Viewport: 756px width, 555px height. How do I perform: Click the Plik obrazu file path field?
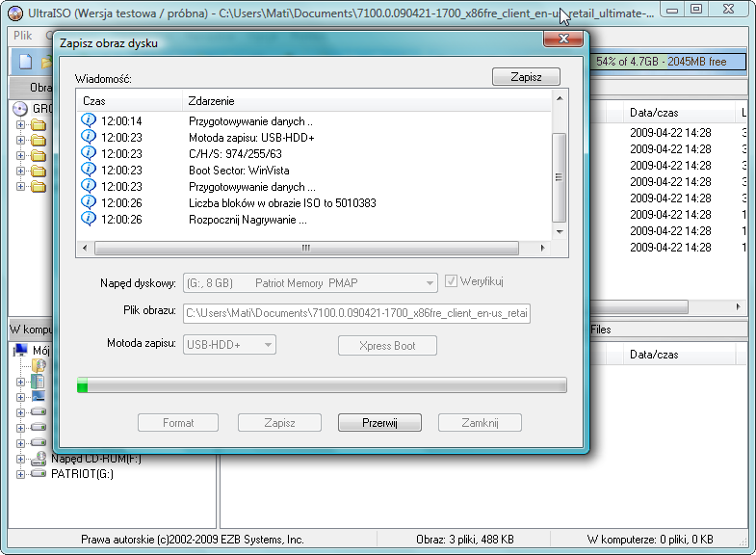click(x=356, y=313)
